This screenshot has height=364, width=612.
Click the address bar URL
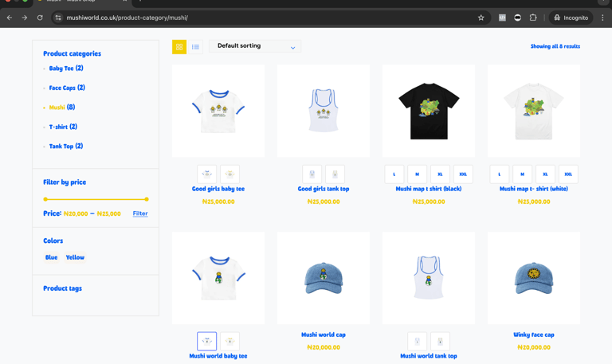click(x=127, y=18)
